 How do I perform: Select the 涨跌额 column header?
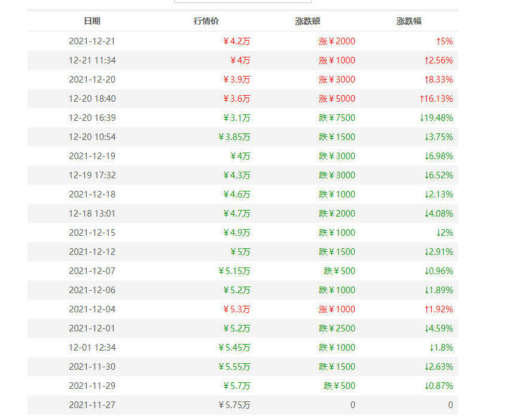pyautogui.click(x=307, y=21)
